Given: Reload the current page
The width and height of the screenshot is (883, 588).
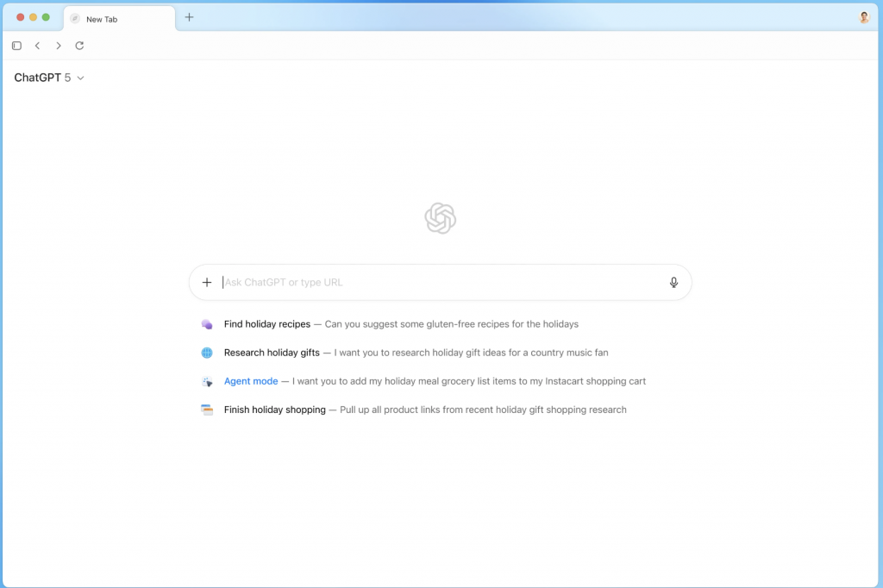Looking at the screenshot, I should click(79, 45).
